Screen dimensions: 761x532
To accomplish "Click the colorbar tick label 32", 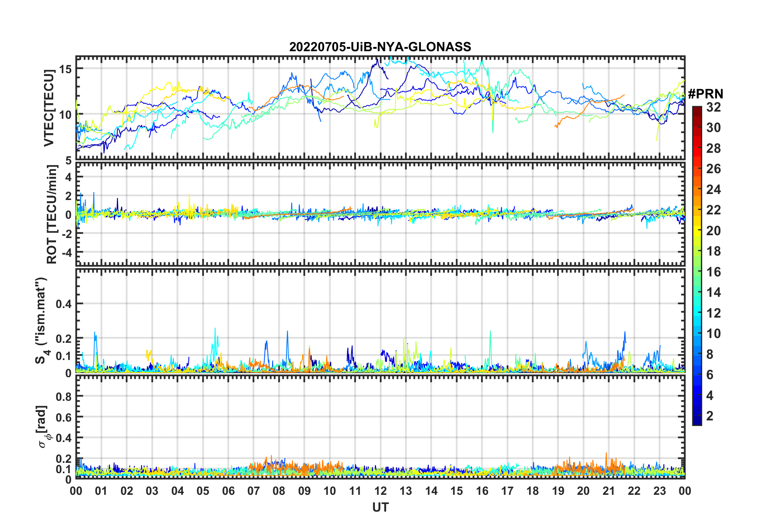I will point(713,107).
